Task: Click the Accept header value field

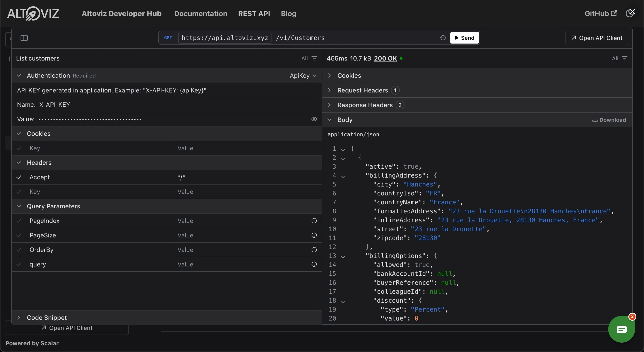Action: pos(248,177)
